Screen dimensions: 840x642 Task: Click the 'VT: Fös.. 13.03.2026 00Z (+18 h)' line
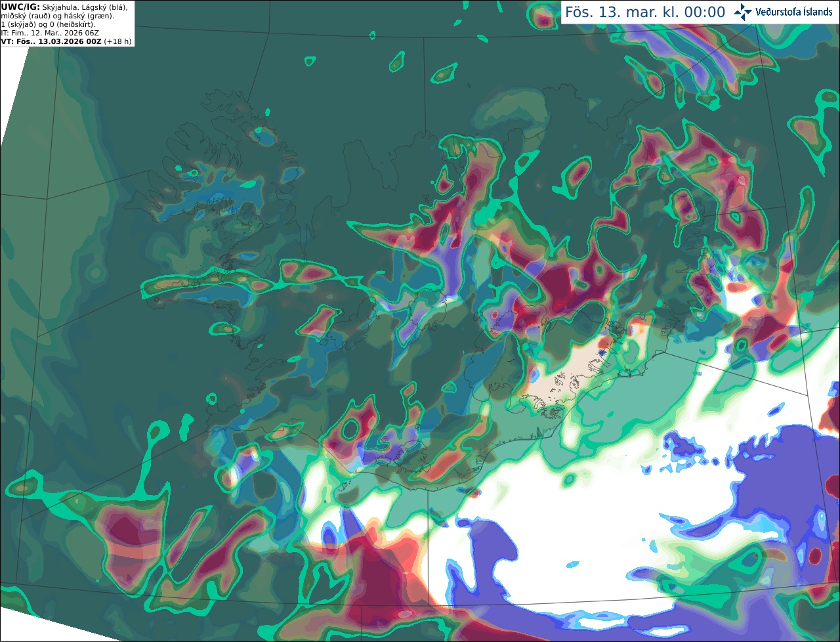(66, 41)
